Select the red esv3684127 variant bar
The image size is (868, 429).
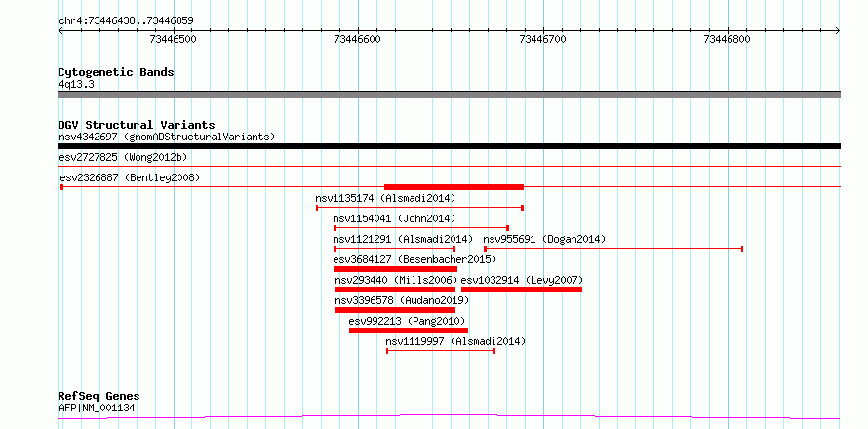click(395, 269)
